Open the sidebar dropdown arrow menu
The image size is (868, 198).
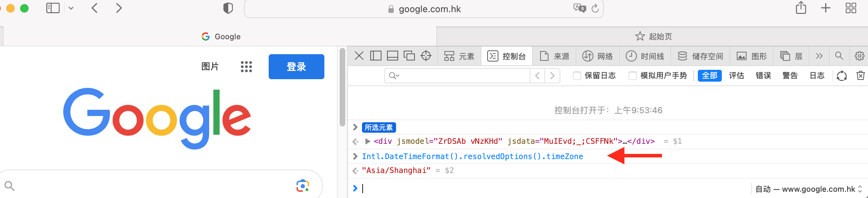click(x=71, y=8)
